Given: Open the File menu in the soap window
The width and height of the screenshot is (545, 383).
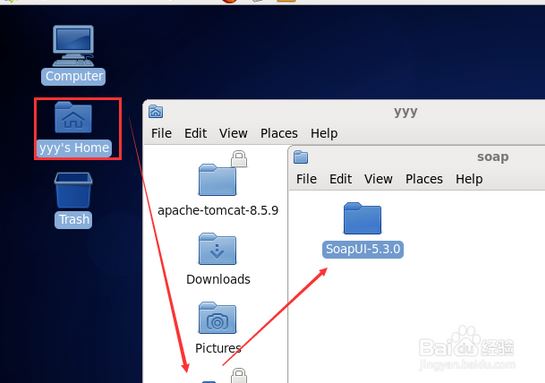Looking at the screenshot, I should (306, 179).
